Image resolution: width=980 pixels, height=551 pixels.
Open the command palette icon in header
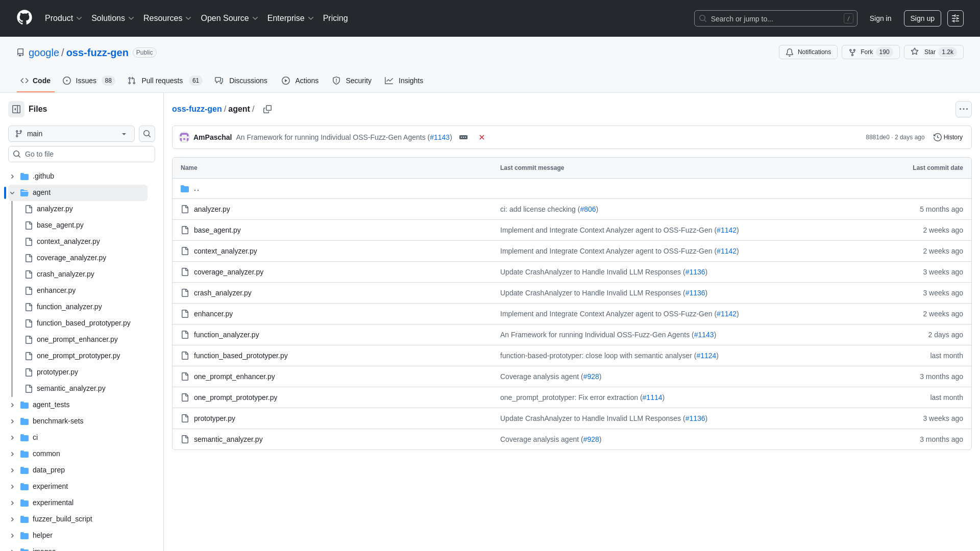[955, 18]
